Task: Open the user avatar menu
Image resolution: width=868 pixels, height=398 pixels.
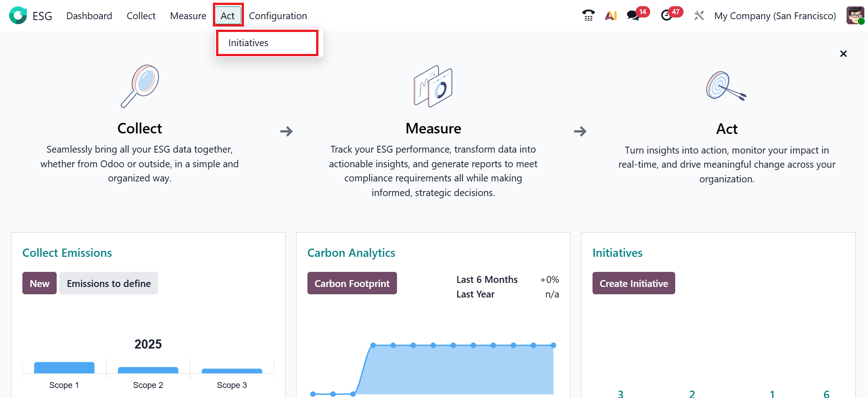Action: 855,16
